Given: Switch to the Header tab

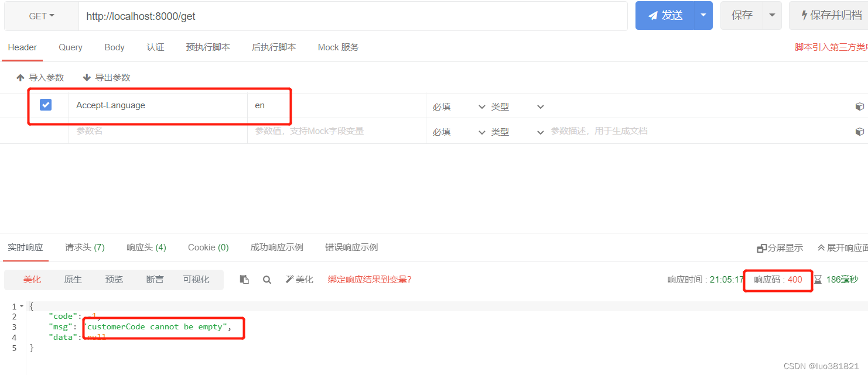Looking at the screenshot, I should click(x=22, y=47).
